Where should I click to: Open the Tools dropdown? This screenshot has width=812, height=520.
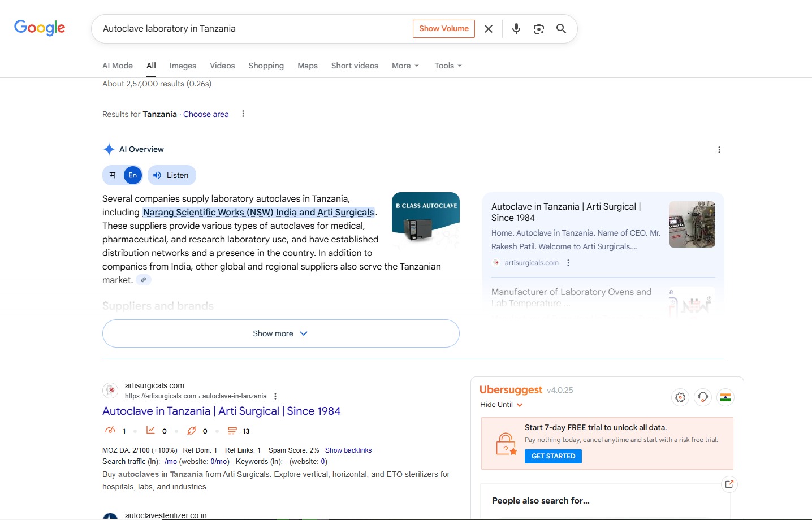pos(448,66)
